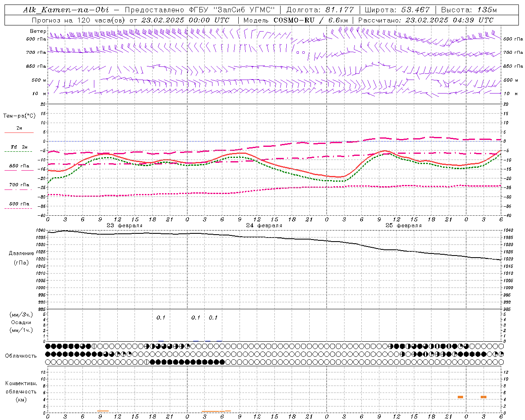Click the 500 м wind level label on left axis

(39, 80)
